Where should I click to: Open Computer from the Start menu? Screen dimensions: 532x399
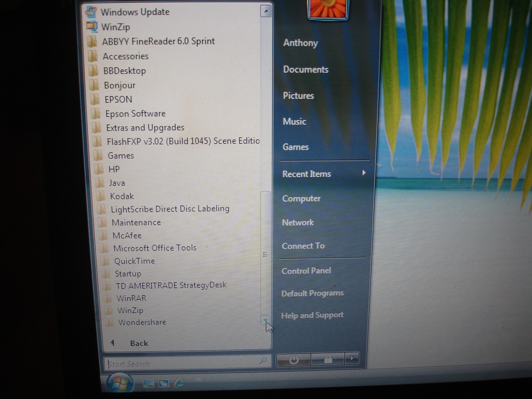pyautogui.click(x=301, y=199)
